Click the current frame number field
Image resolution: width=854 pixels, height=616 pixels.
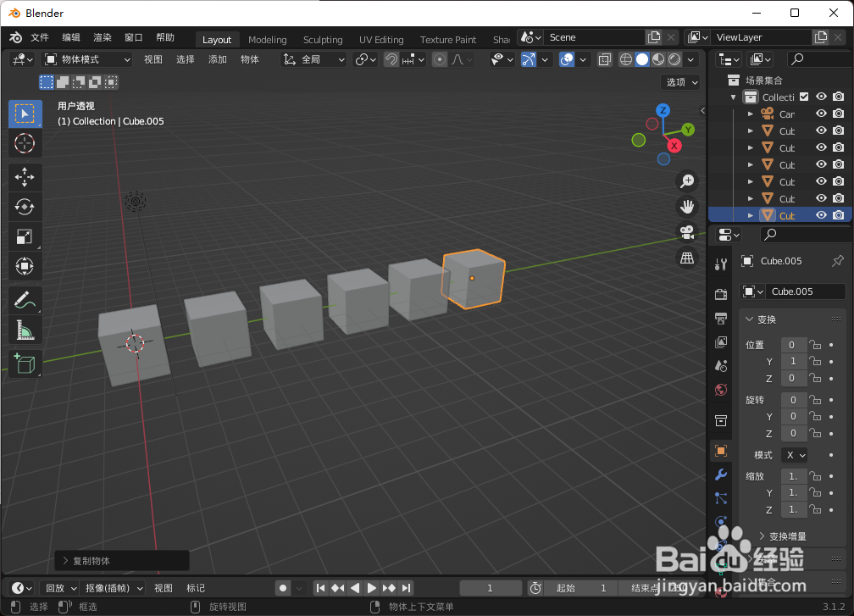pos(491,588)
